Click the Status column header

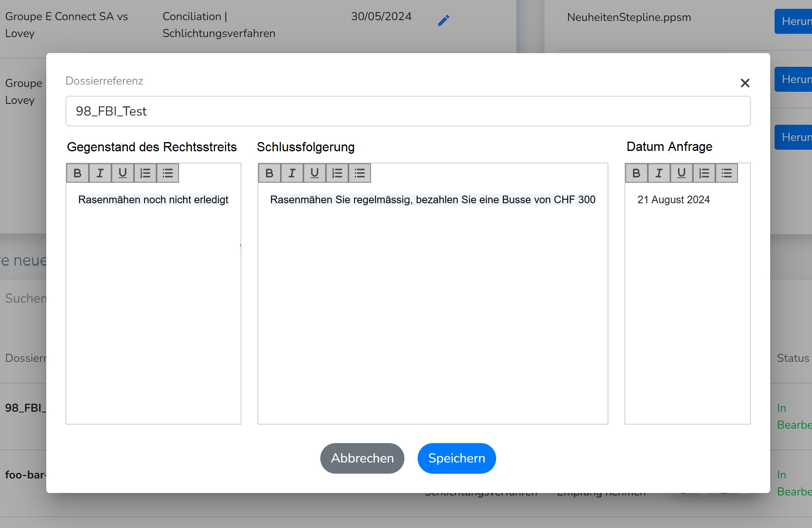point(793,358)
